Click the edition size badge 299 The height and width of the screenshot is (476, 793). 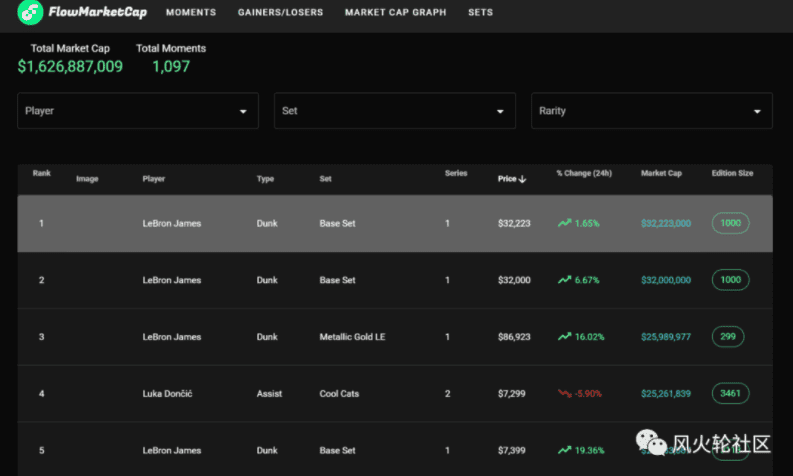point(728,336)
